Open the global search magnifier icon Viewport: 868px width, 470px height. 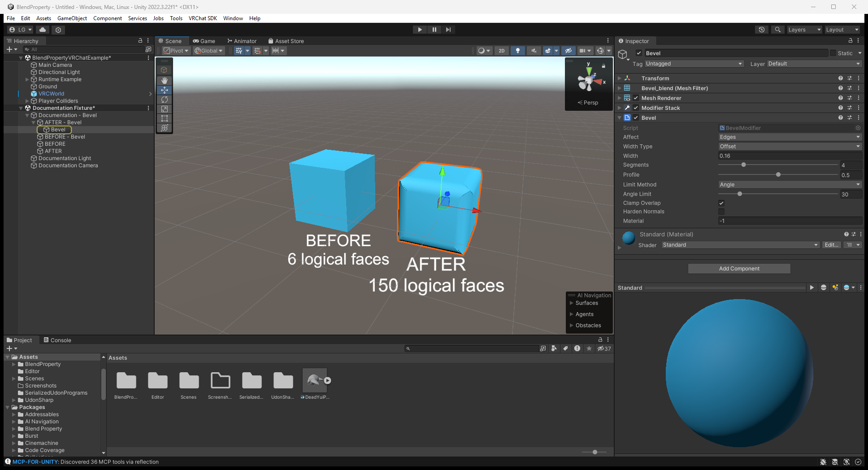778,30
